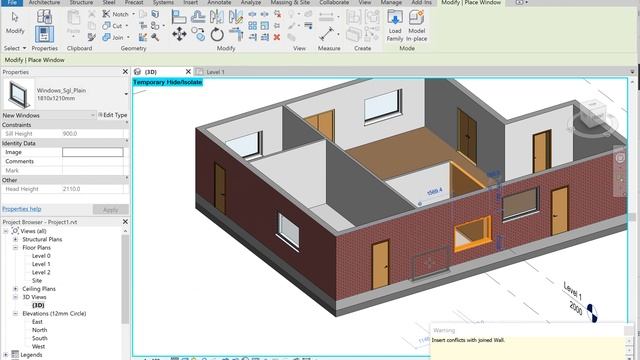The image size is (640, 360).
Task: Open the Annotate ribbon tab
Action: [x=219, y=2]
